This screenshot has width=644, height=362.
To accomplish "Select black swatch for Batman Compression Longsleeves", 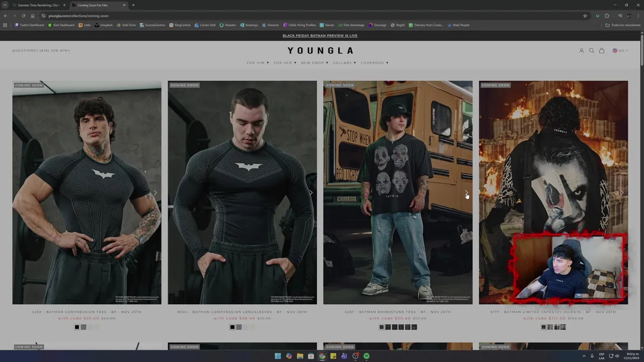I will click(232, 327).
